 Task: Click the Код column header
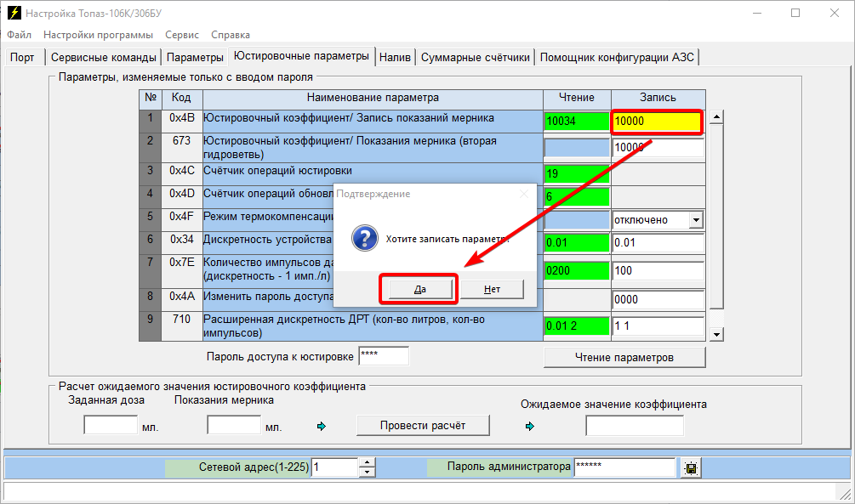181,98
